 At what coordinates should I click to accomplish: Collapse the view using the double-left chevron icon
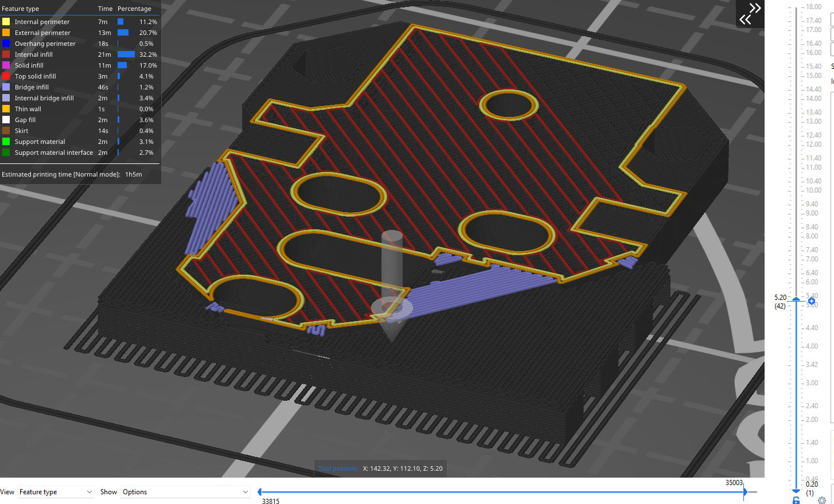click(x=745, y=19)
